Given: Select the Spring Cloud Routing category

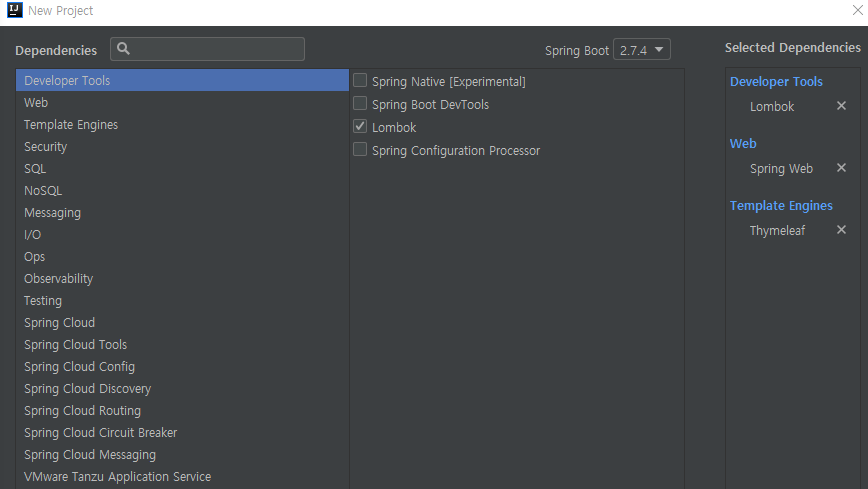Looking at the screenshot, I should (x=182, y=410).
